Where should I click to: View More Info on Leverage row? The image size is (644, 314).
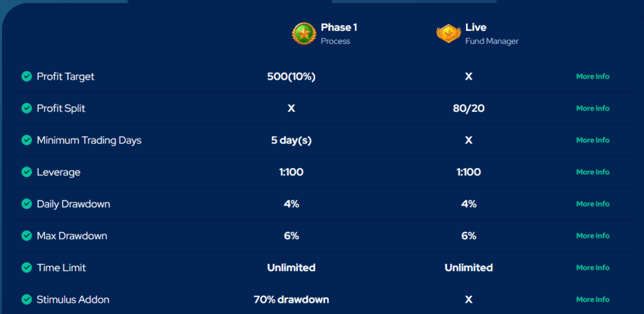click(x=592, y=172)
